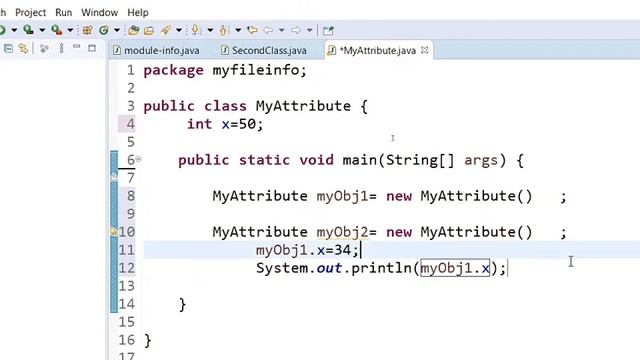Click the highlighted 'myObj1.x' argument
Image resolution: width=640 pixels, height=360 pixels.
click(455, 268)
